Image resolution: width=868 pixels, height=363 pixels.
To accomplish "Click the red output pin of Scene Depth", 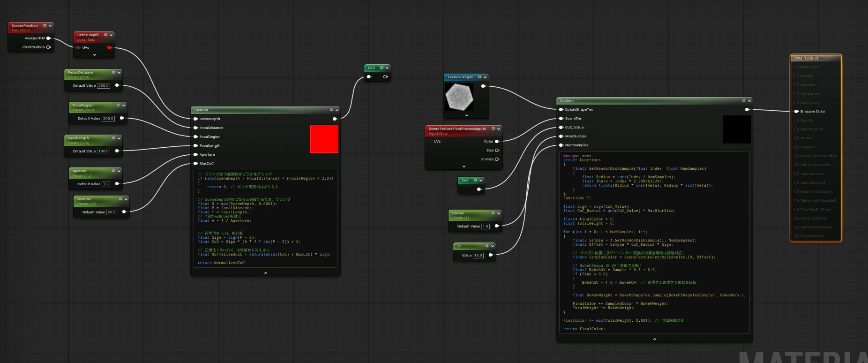I will click(109, 47).
